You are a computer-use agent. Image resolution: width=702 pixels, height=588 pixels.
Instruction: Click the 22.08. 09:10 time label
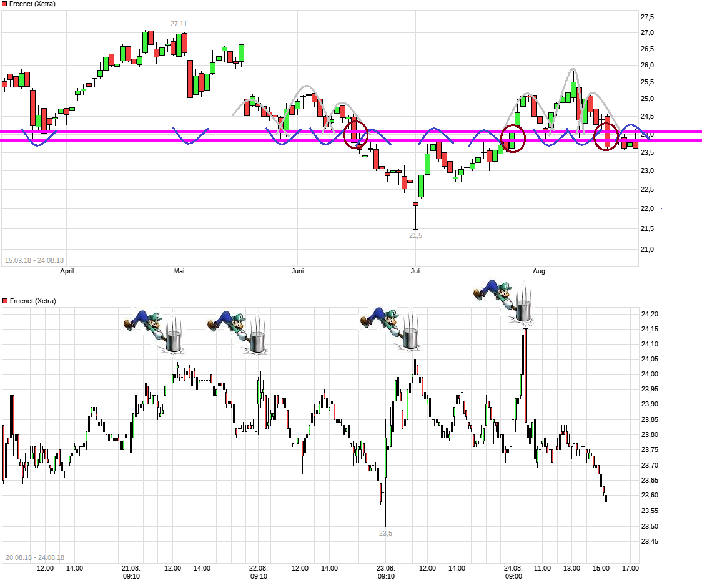coord(259,572)
